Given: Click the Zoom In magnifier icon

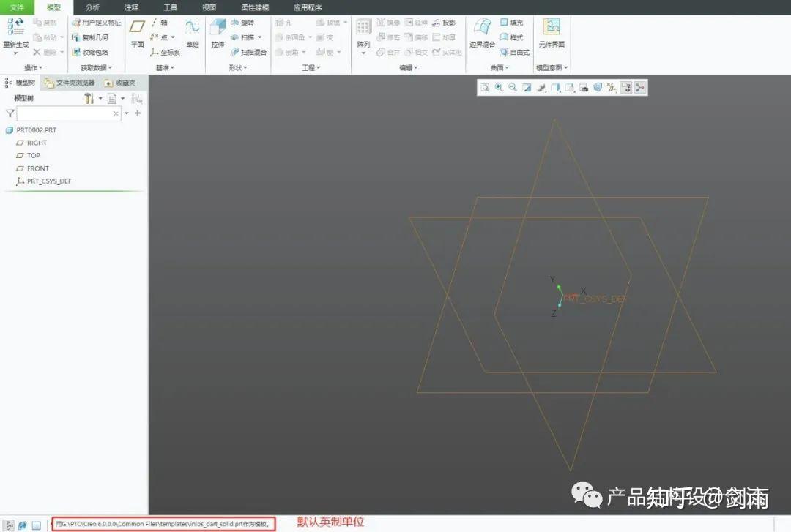Looking at the screenshot, I should click(500, 87).
